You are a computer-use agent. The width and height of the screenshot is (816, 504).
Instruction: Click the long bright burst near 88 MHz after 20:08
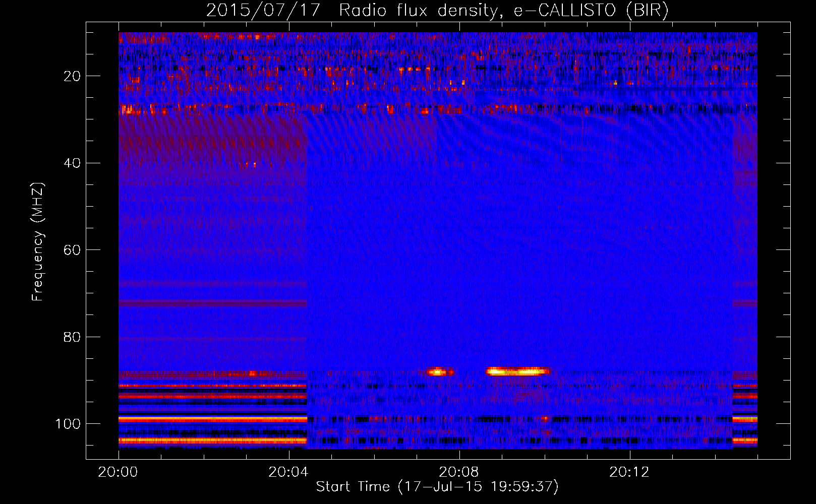518,371
